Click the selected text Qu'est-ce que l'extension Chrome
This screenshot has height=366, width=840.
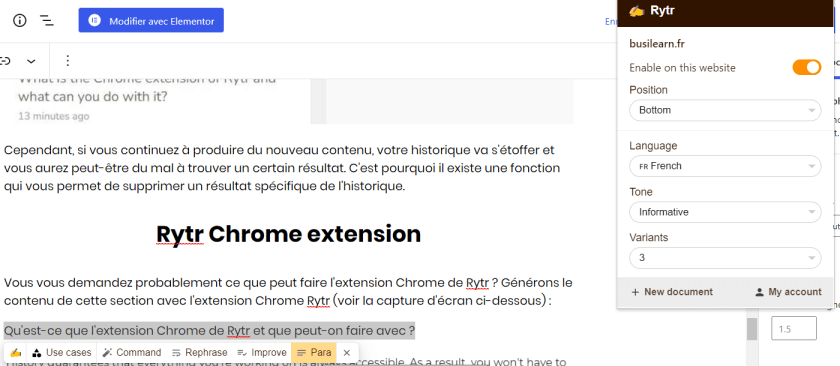(x=209, y=331)
